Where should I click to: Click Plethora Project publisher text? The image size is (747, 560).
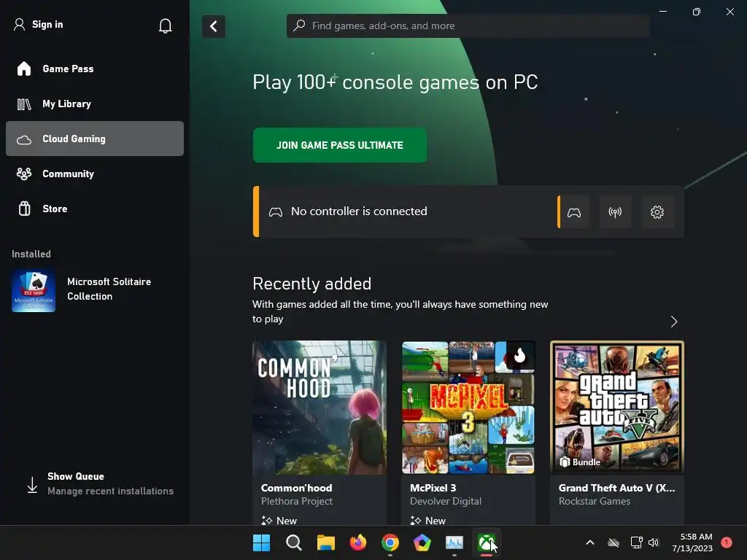297,502
